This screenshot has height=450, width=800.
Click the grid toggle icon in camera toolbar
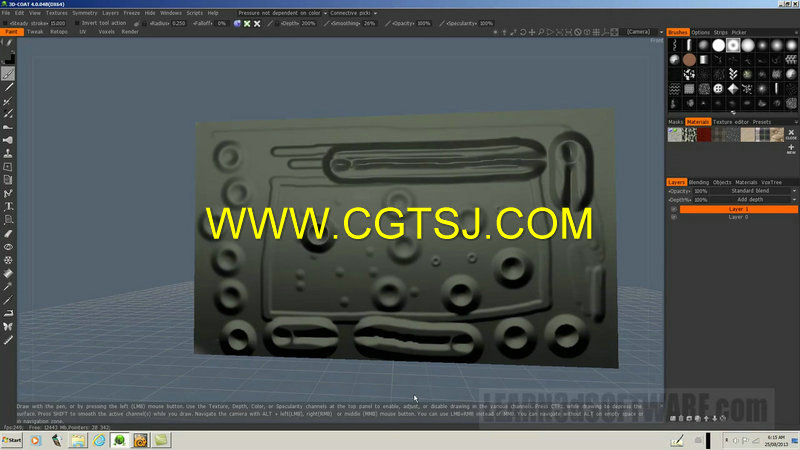596,32
